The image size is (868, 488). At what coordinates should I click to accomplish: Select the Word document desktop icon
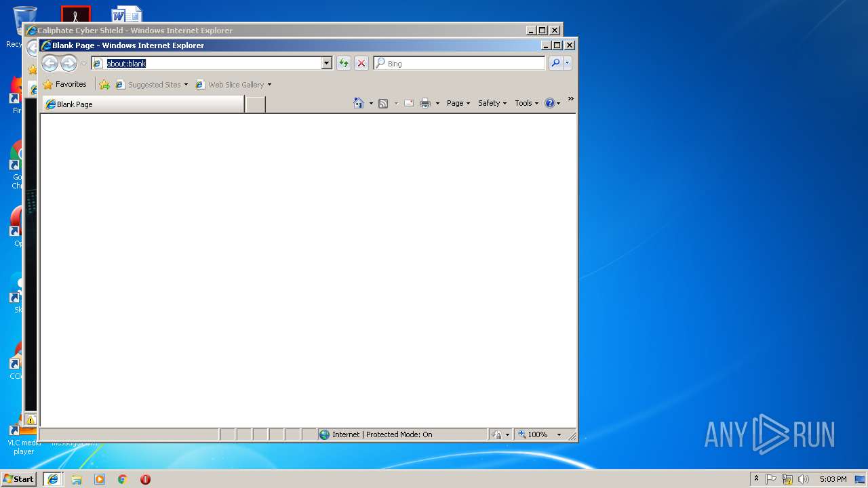(127, 14)
